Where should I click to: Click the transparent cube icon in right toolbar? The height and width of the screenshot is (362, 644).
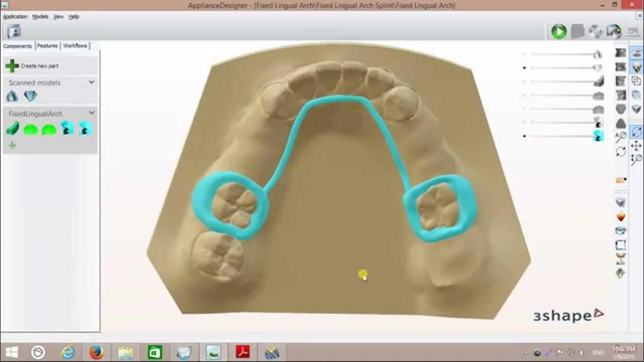[x=636, y=95]
